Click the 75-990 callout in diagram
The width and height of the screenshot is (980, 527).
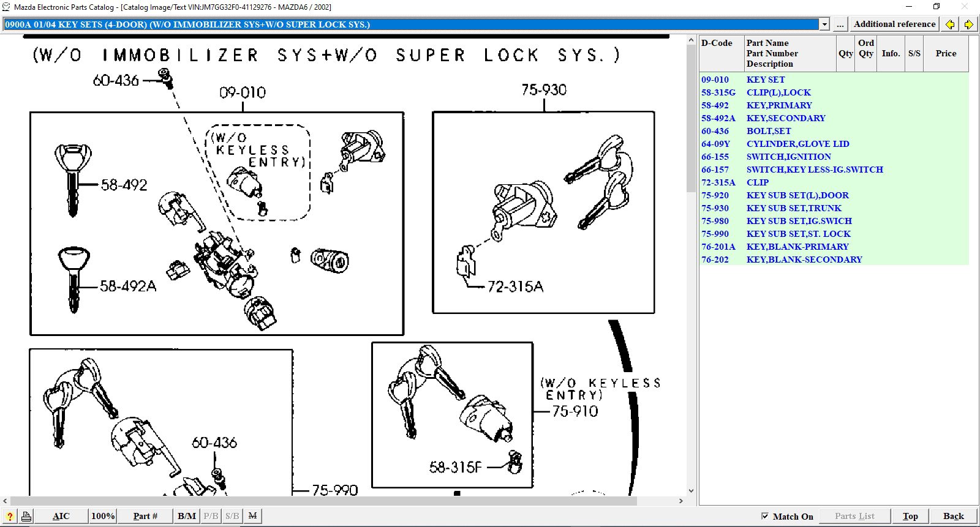click(x=335, y=490)
